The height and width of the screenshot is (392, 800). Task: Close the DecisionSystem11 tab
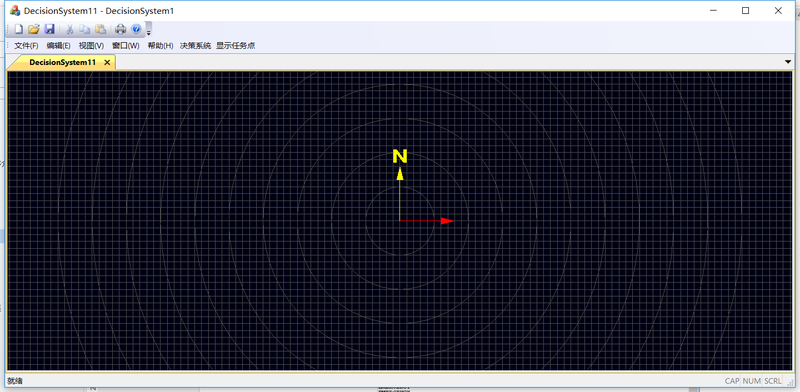click(x=107, y=62)
